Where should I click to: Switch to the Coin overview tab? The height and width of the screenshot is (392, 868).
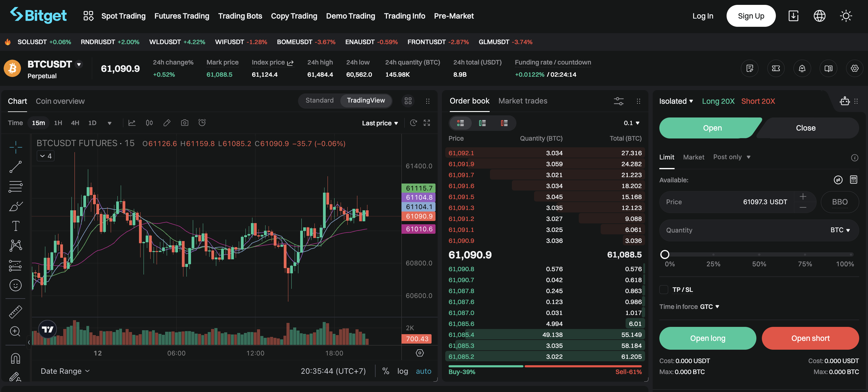60,101
